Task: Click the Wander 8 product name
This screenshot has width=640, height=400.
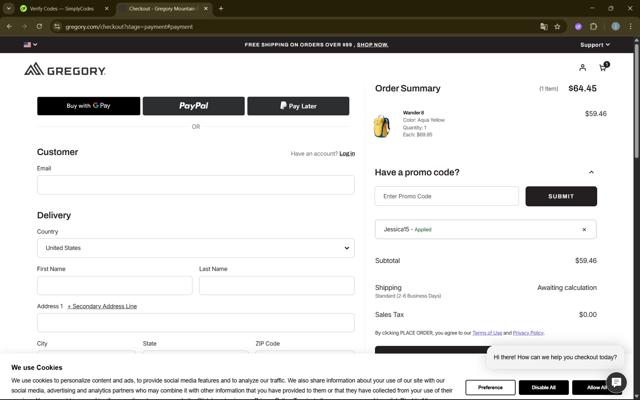Action: click(x=413, y=113)
